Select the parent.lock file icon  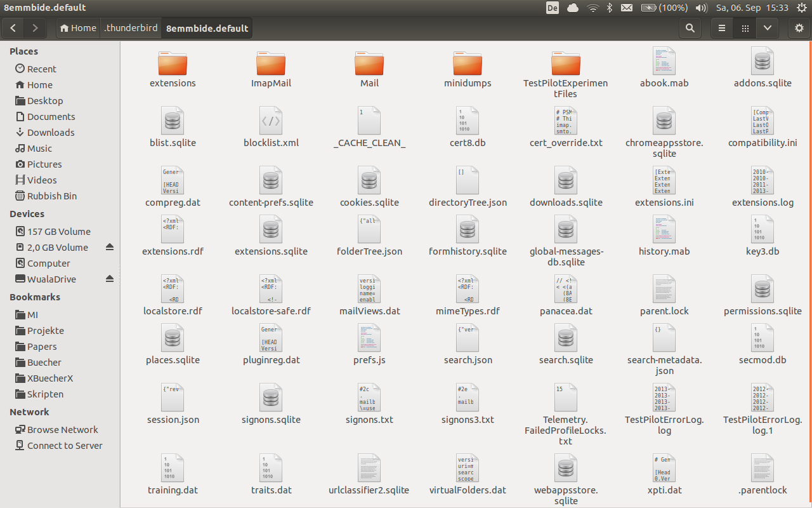664,289
